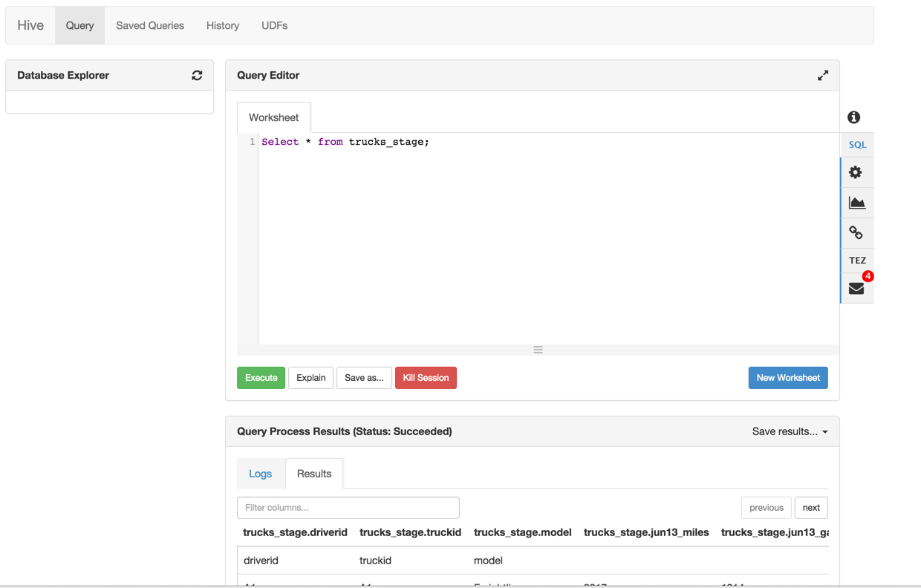
Task: Click the Filter columns input field
Action: click(348, 507)
